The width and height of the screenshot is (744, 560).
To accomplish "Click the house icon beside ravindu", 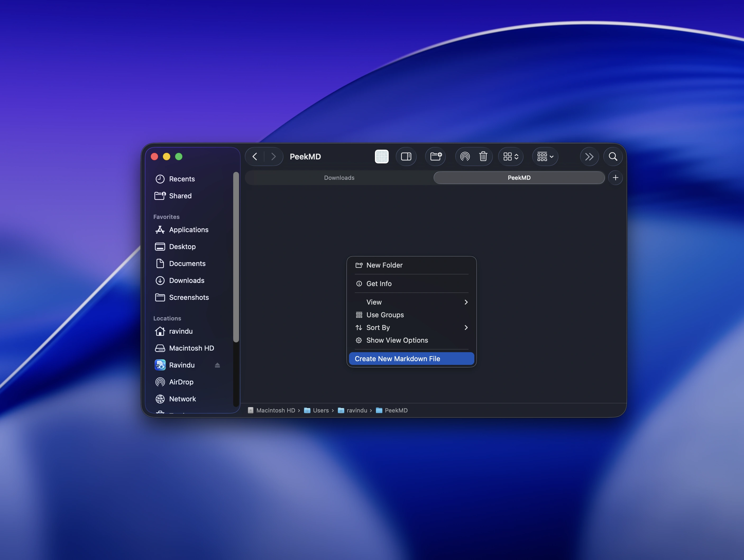I will pos(160,331).
